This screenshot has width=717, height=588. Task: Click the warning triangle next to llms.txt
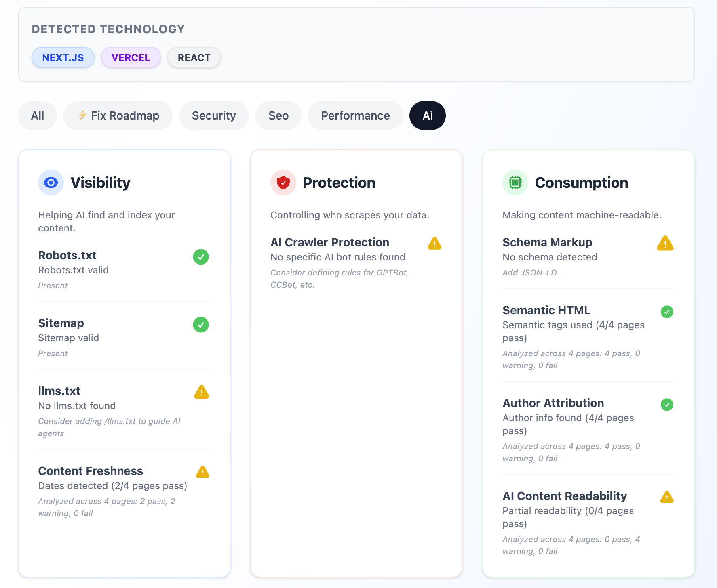201,392
